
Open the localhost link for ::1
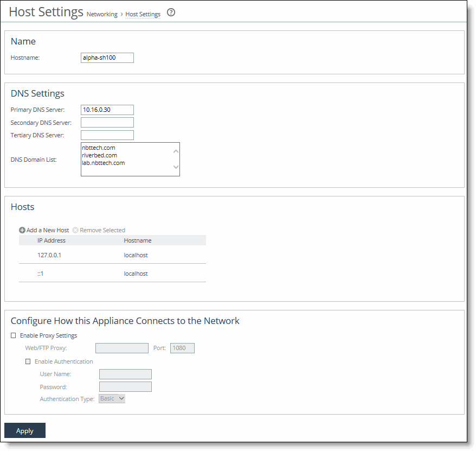tap(136, 274)
